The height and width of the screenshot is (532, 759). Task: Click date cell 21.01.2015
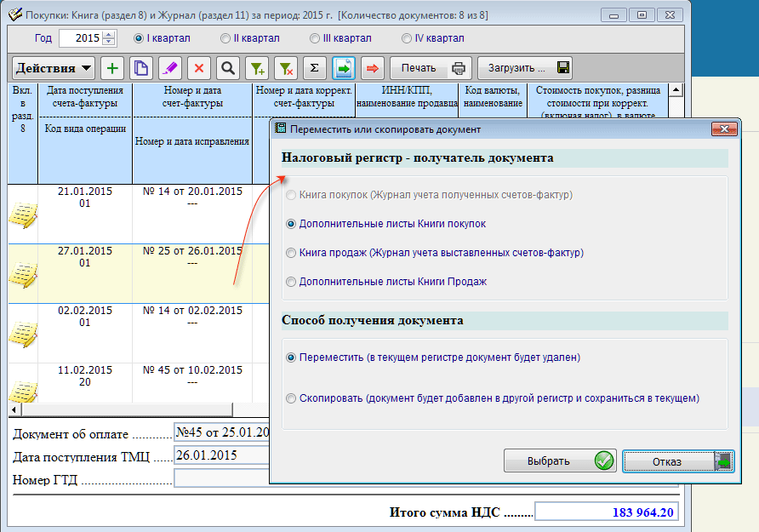coord(85,192)
